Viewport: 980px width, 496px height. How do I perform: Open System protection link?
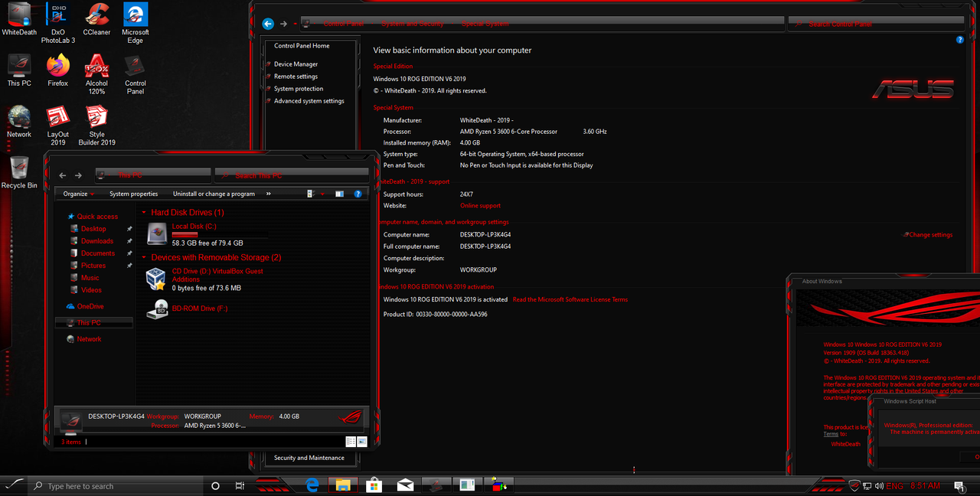click(x=299, y=89)
